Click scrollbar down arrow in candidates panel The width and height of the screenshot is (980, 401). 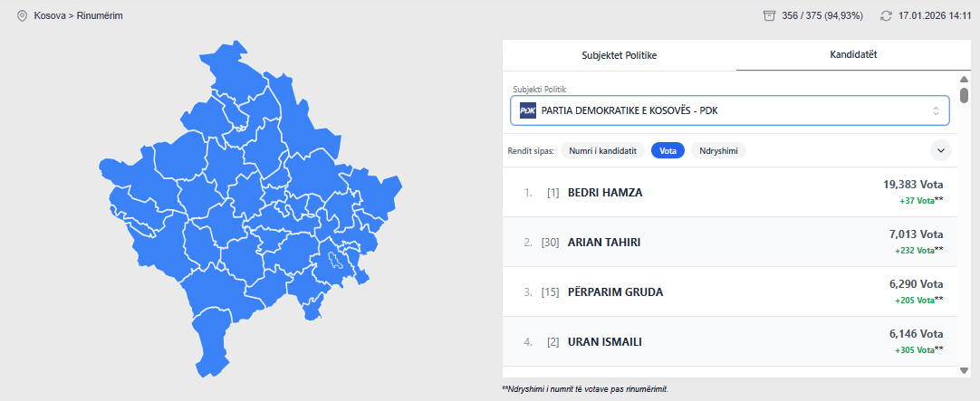pyautogui.click(x=964, y=370)
